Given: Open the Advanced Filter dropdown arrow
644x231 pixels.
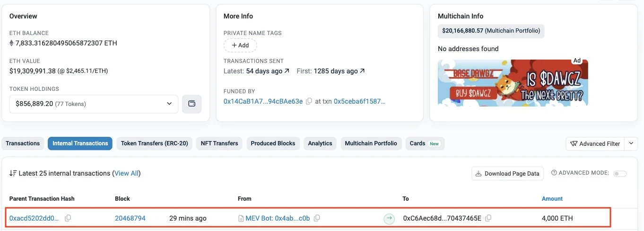Looking at the screenshot, I should coord(631,143).
